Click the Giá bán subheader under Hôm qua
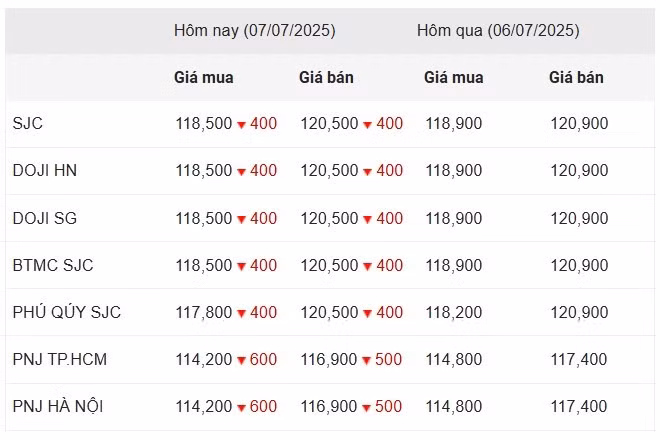Viewport: 660px width, 440px height. (576, 77)
